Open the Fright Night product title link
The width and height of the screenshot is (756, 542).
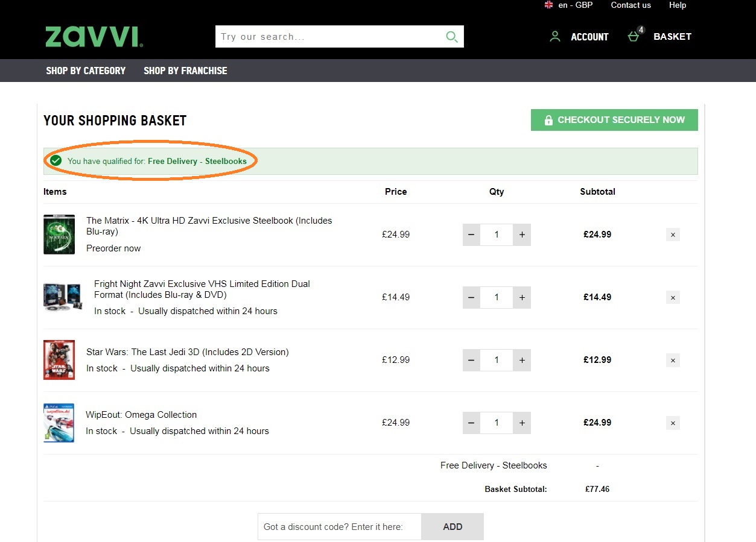(x=202, y=289)
